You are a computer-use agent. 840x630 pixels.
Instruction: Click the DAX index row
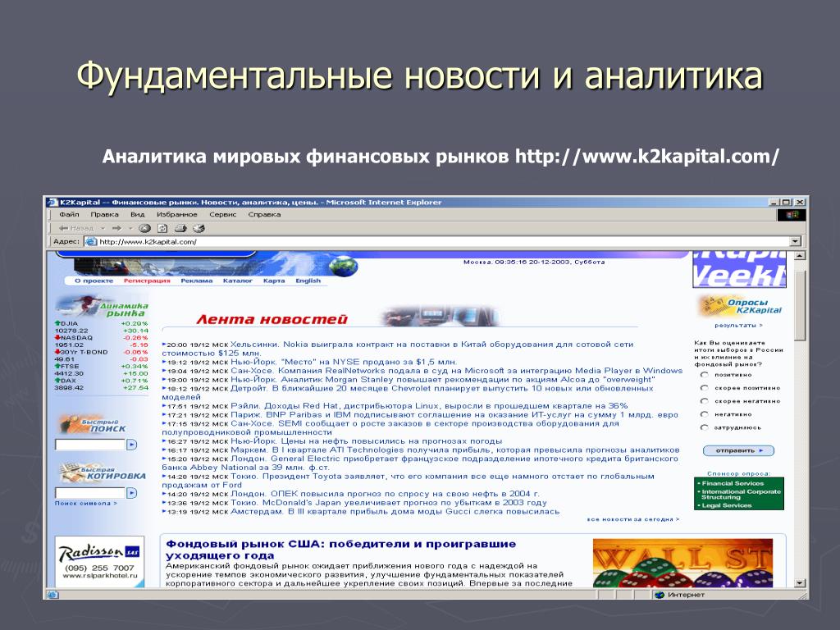pyautogui.click(x=101, y=384)
